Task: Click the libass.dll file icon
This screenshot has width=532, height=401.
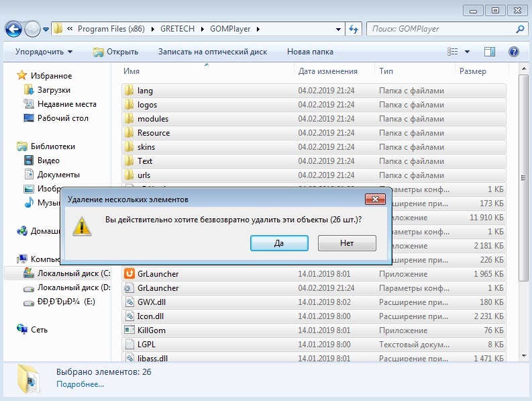Action: point(129,357)
